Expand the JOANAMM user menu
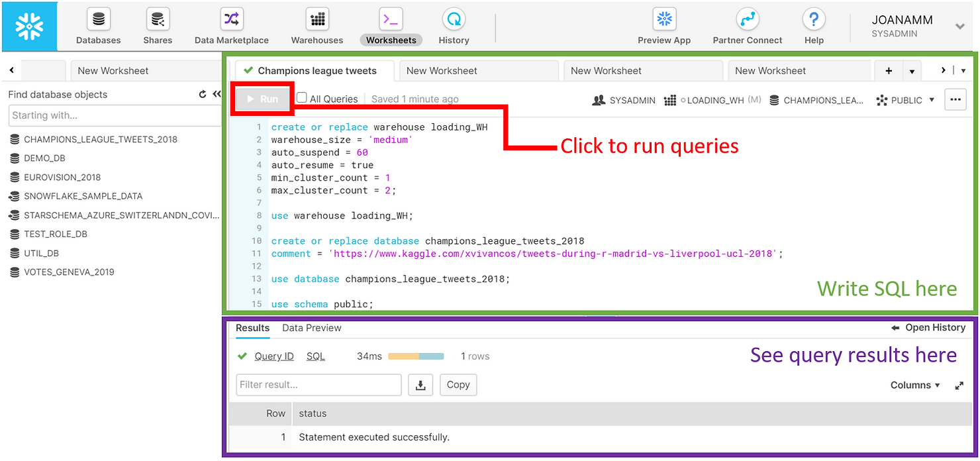This screenshot has height=461, width=980. tap(959, 26)
